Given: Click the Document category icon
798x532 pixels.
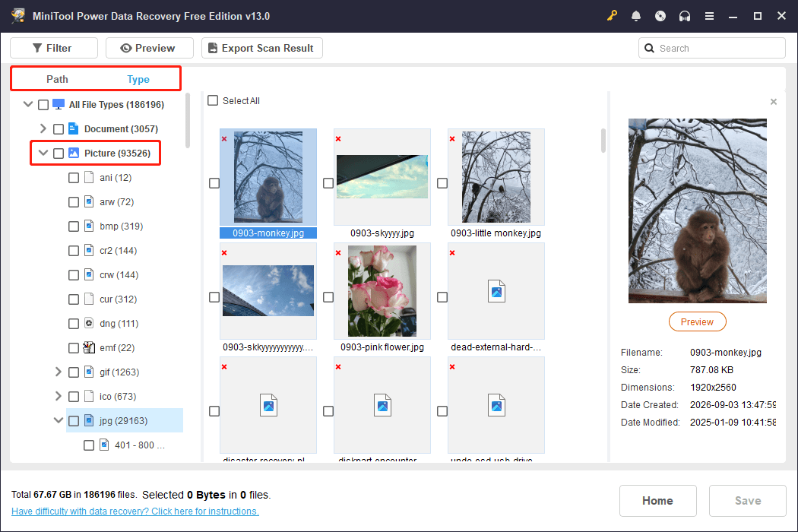Looking at the screenshot, I should click(73, 128).
